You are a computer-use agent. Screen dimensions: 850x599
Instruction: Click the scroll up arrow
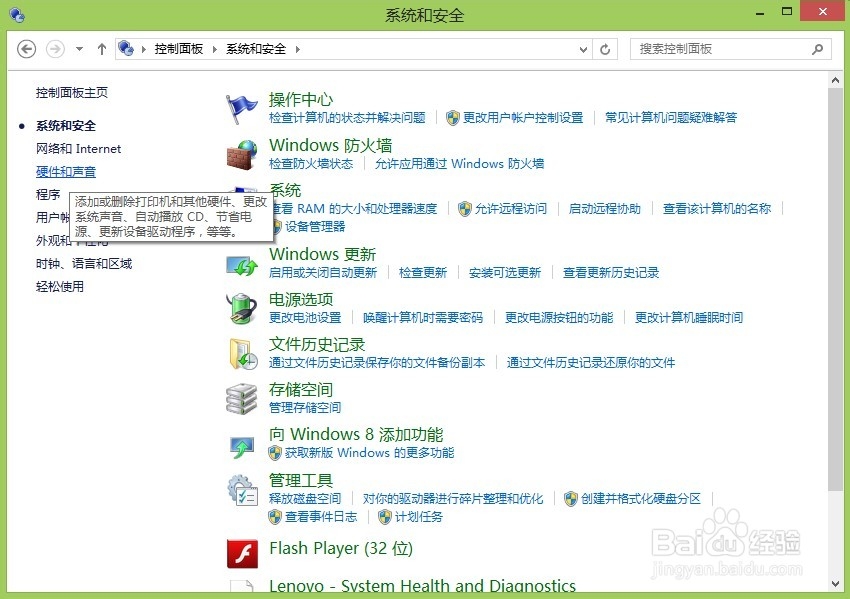coord(835,81)
